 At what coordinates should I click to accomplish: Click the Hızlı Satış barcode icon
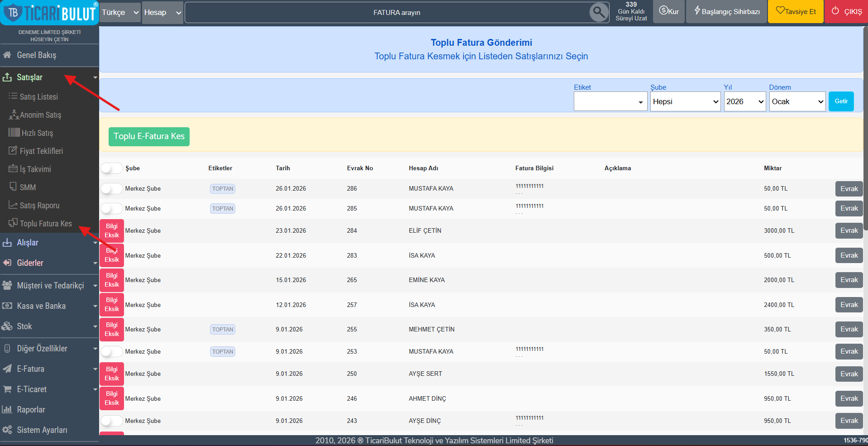coord(14,133)
